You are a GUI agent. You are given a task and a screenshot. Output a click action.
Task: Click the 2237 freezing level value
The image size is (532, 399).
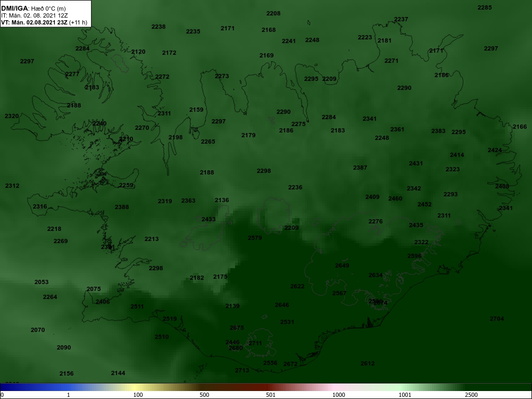[401, 19]
